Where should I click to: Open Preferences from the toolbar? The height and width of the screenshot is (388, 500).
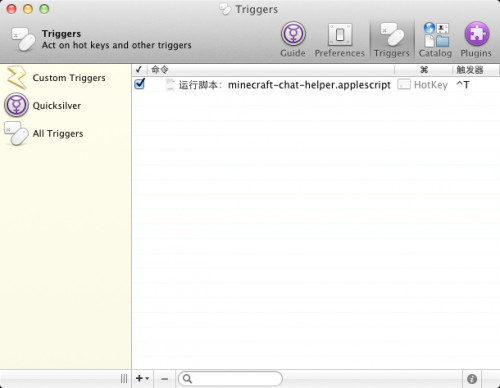click(340, 39)
